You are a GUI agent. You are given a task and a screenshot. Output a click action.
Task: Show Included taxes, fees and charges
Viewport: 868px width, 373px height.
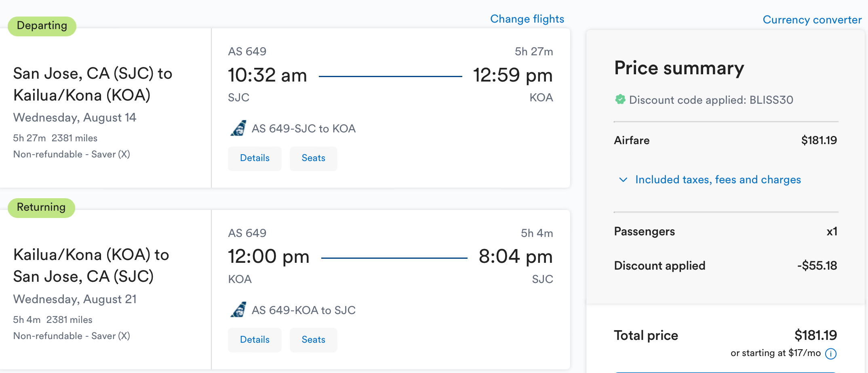(718, 180)
